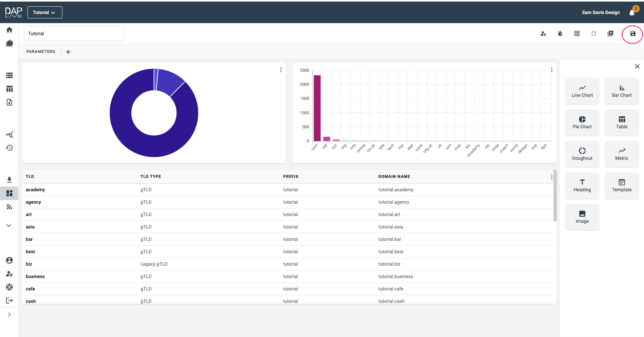Image resolution: width=644 pixels, height=337 pixels.
Task: Toggle fullscreen mode icon
Action: point(593,34)
